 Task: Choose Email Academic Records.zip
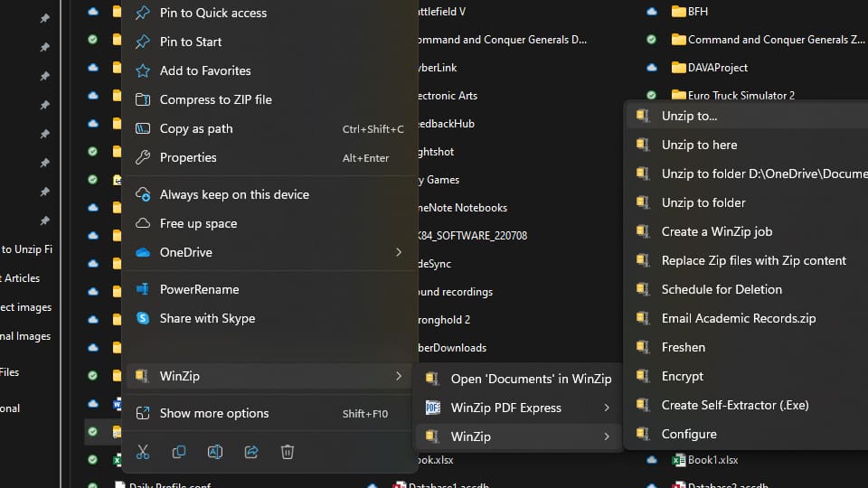point(748,318)
